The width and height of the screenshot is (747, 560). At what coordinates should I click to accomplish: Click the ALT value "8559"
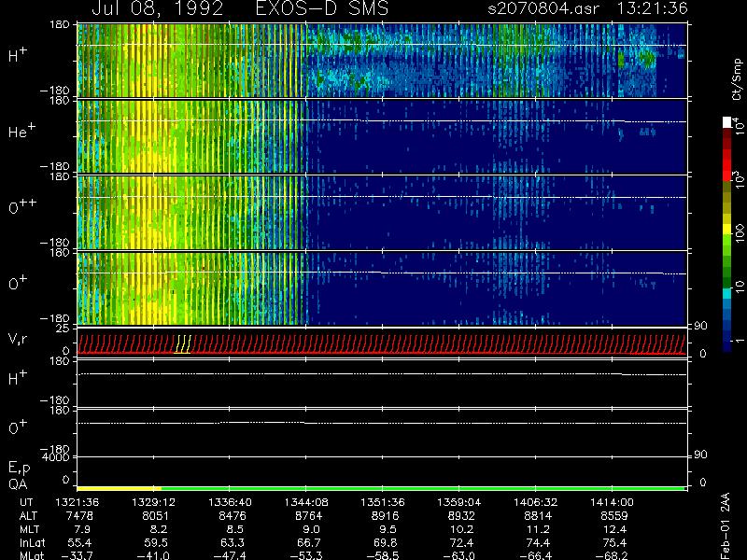[x=614, y=516]
